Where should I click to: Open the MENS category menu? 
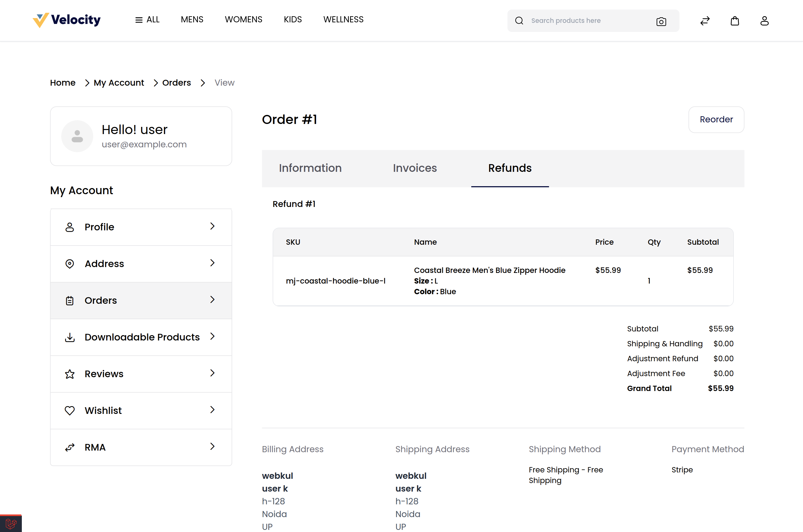[x=192, y=20]
